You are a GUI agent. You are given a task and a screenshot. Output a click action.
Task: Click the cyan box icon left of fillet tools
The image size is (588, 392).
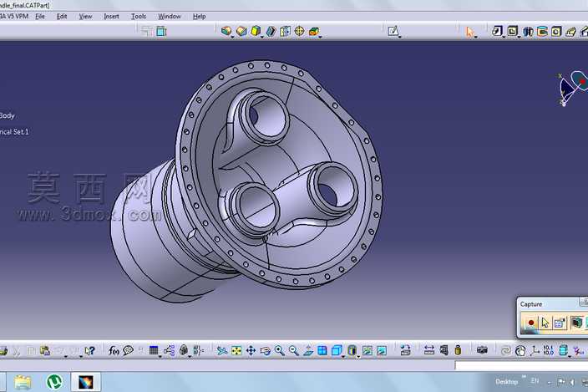[161, 32]
